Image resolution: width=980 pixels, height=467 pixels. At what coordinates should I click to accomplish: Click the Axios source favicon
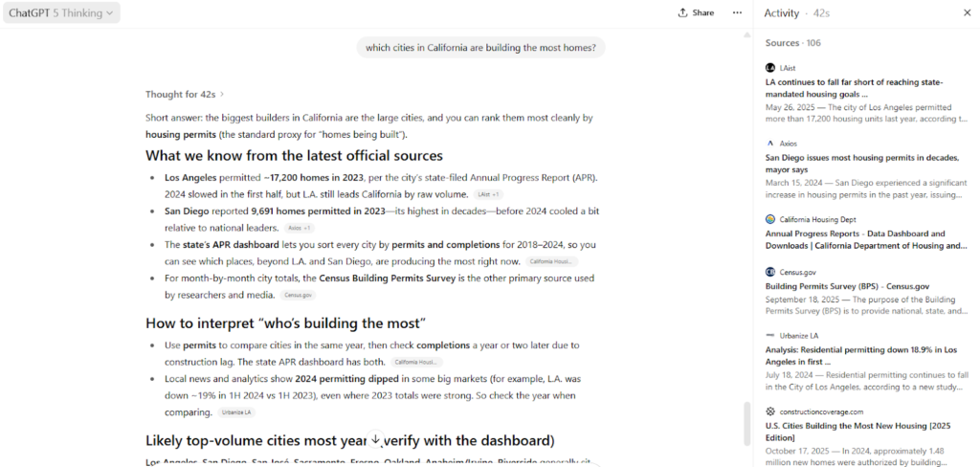click(770, 143)
